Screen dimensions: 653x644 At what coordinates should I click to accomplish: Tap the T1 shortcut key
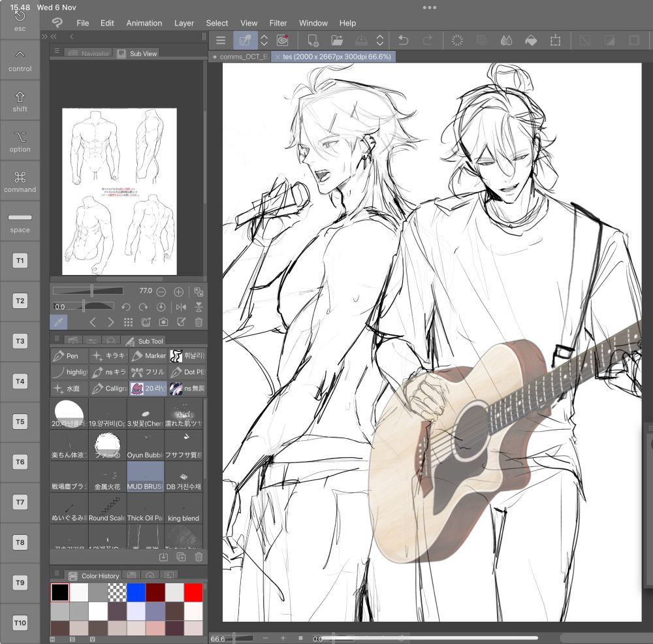[x=20, y=261]
